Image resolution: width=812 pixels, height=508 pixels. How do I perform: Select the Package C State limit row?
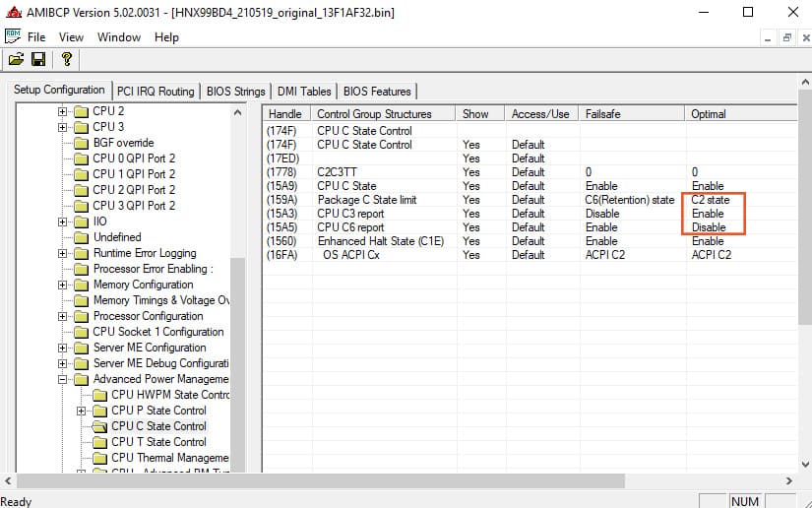(366, 200)
